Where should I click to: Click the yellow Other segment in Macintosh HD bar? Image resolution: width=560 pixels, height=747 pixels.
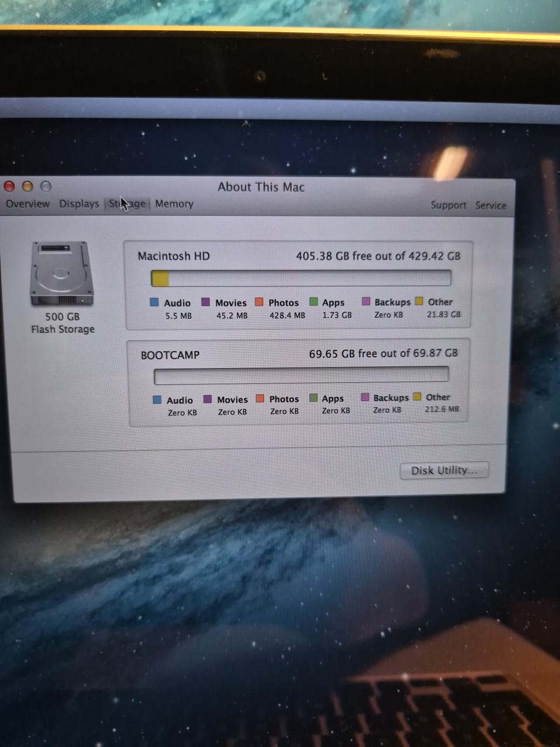tap(160, 278)
